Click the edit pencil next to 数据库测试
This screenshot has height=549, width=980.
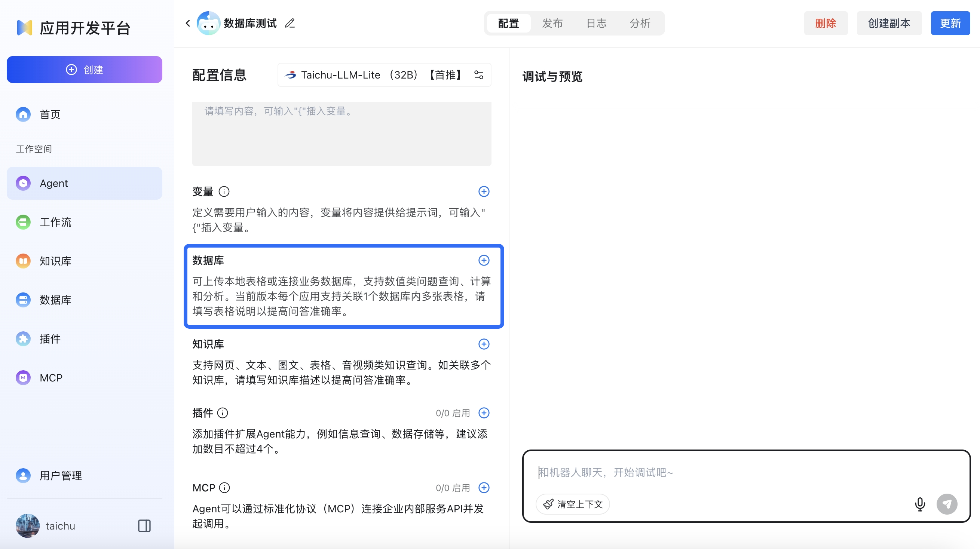pos(290,23)
